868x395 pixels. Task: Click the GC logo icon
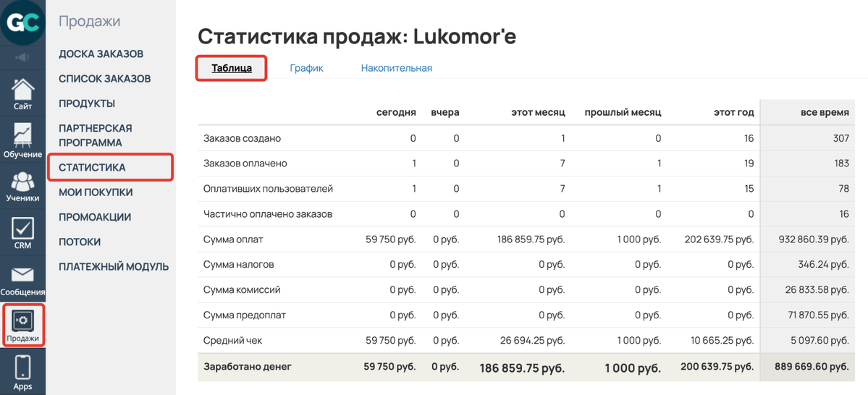coord(22,21)
